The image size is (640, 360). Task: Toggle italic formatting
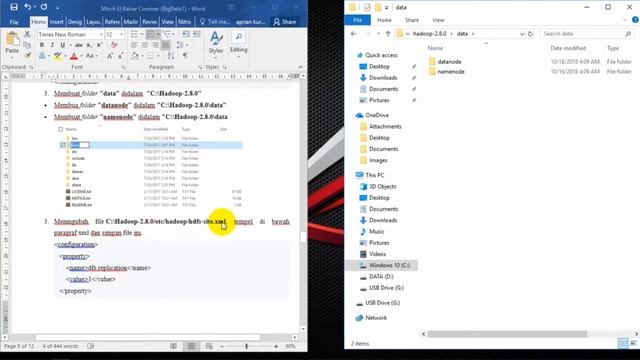tap(52, 45)
